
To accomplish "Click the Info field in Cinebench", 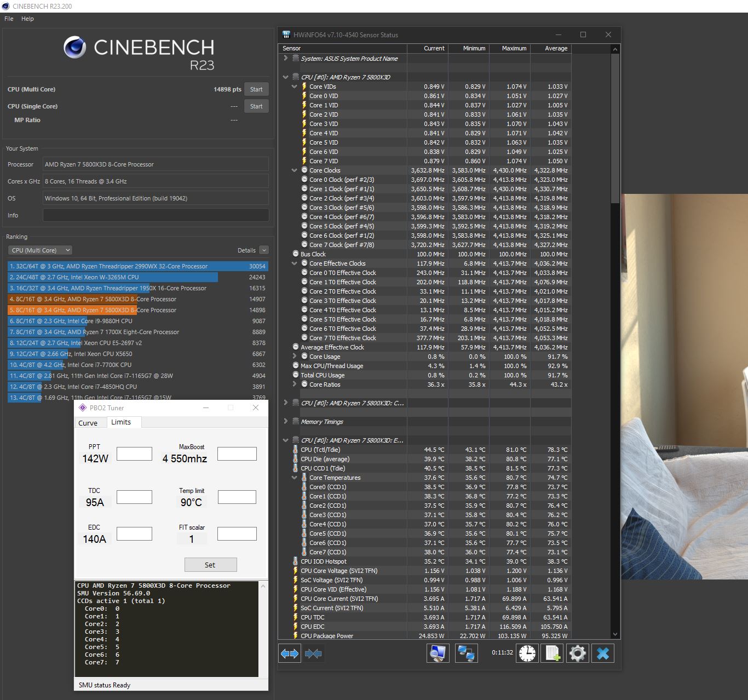I will 156,215.
